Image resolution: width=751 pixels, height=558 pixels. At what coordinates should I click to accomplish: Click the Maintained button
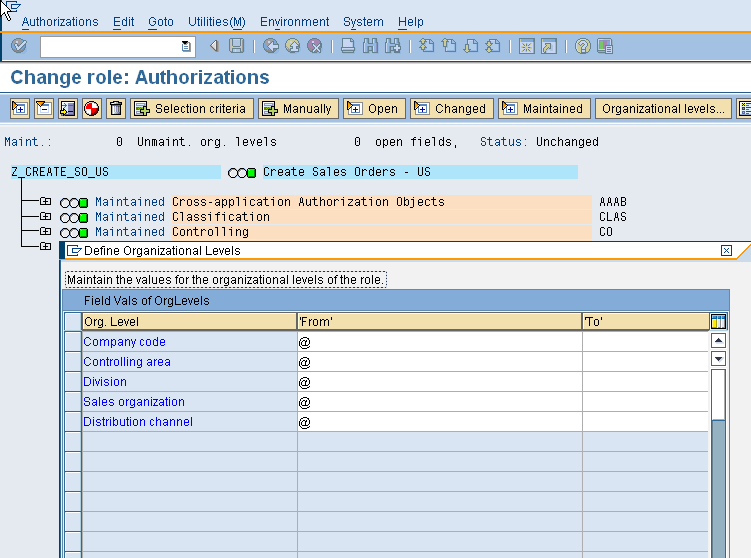click(x=544, y=109)
